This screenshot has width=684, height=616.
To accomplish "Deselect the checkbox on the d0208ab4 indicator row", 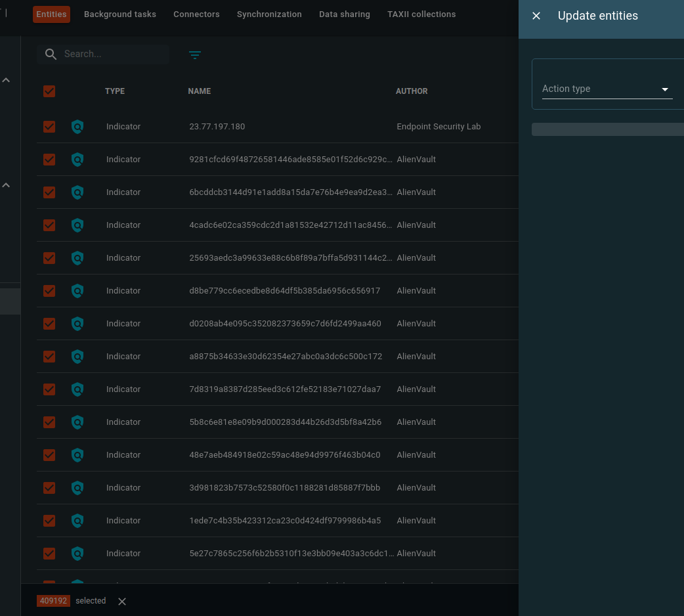I will (x=49, y=324).
